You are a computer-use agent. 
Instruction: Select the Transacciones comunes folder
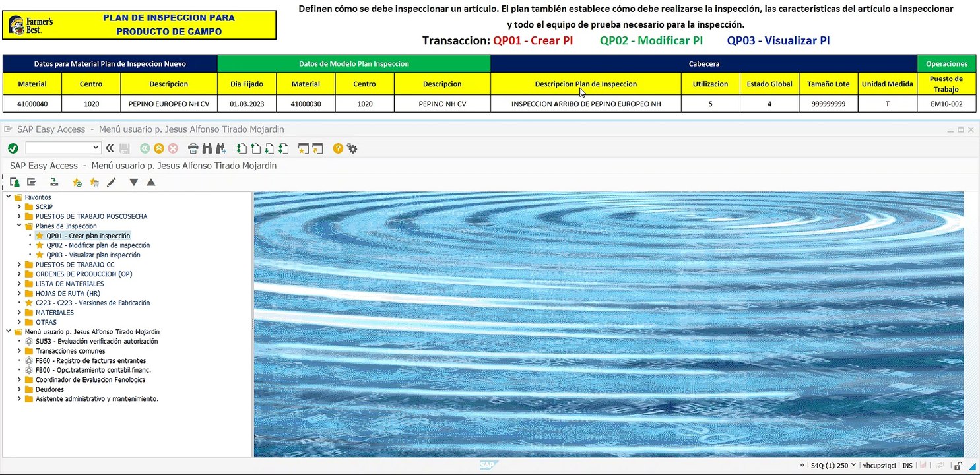click(71, 351)
